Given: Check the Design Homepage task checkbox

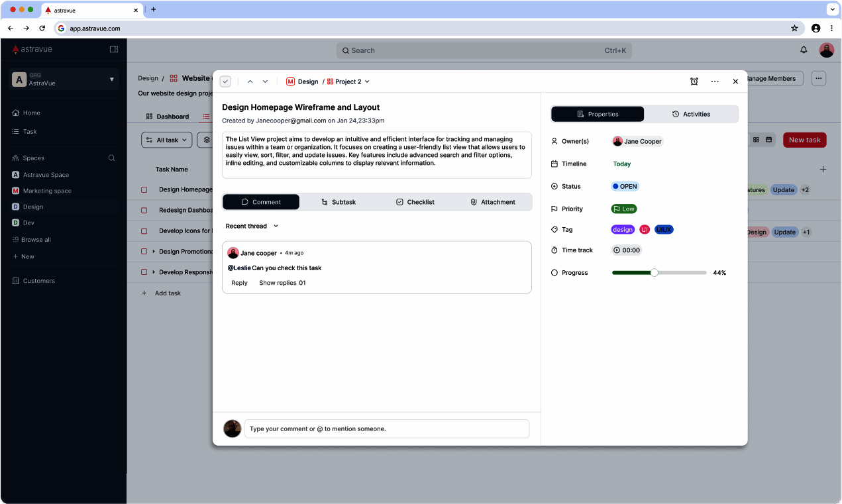Looking at the screenshot, I should click(144, 190).
